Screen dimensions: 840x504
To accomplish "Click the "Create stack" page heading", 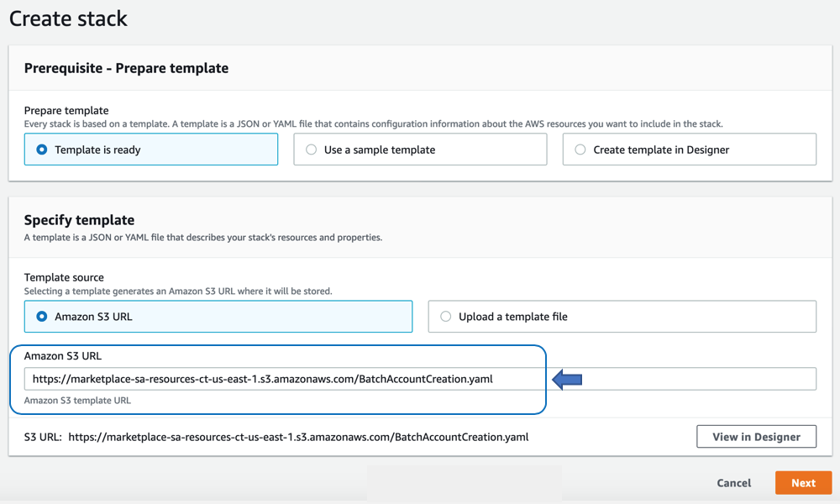I will tap(67, 18).
